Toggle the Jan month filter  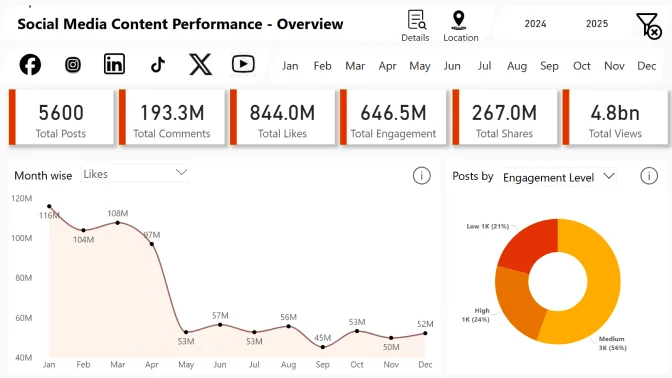tap(290, 66)
